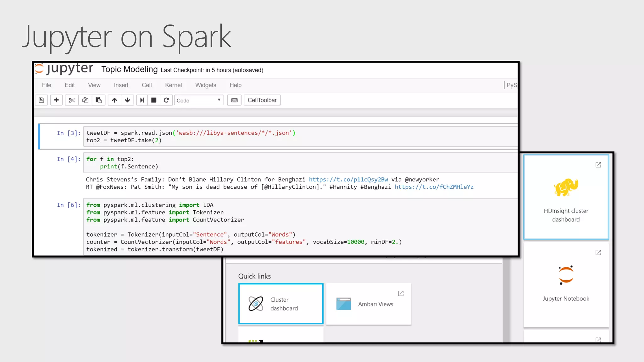
Task: Click the save notebook icon
Action: (x=41, y=100)
